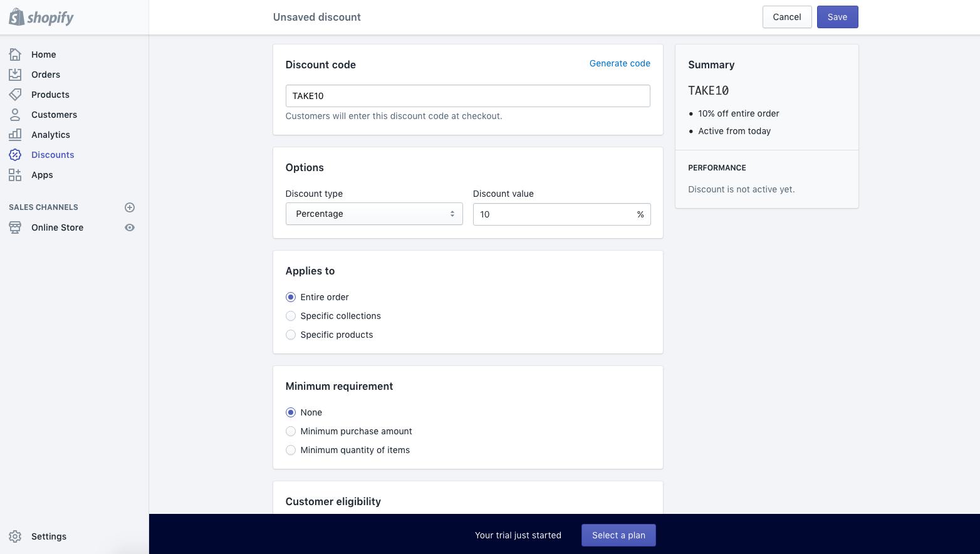Click '10% off entire order' summary text
Image resolution: width=980 pixels, height=554 pixels.
click(739, 113)
